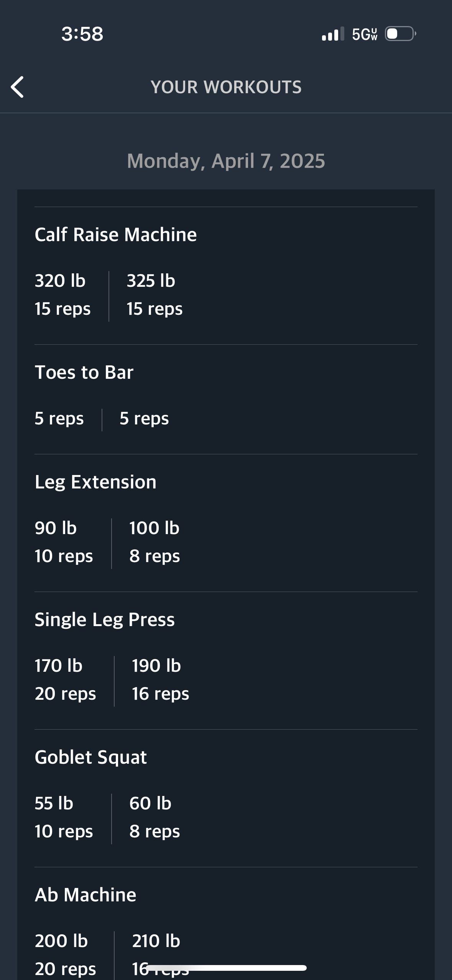Select the Monday, April 7, 2025 date
Screen dimensions: 452x980
coord(226,161)
